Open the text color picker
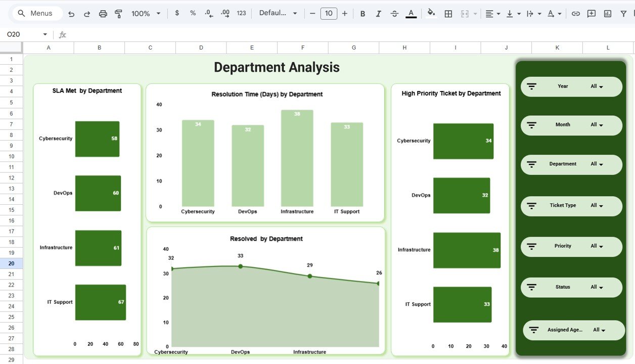 [x=411, y=14]
